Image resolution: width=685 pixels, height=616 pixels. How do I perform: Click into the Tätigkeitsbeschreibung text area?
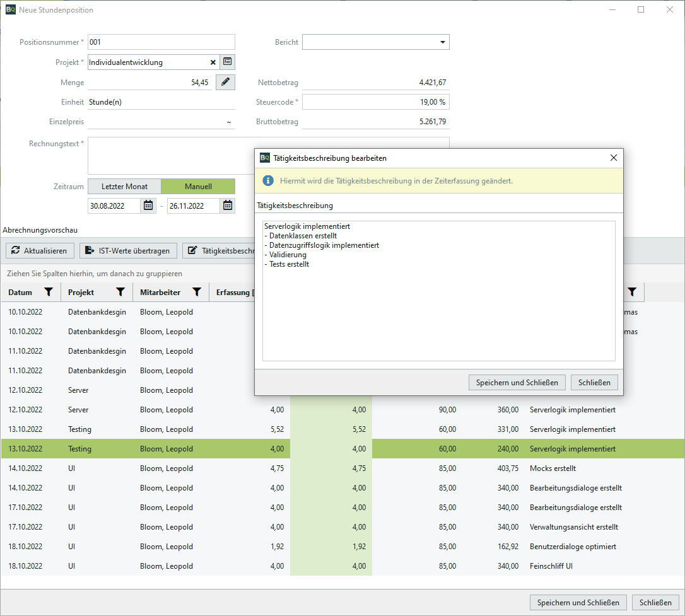(x=438, y=303)
